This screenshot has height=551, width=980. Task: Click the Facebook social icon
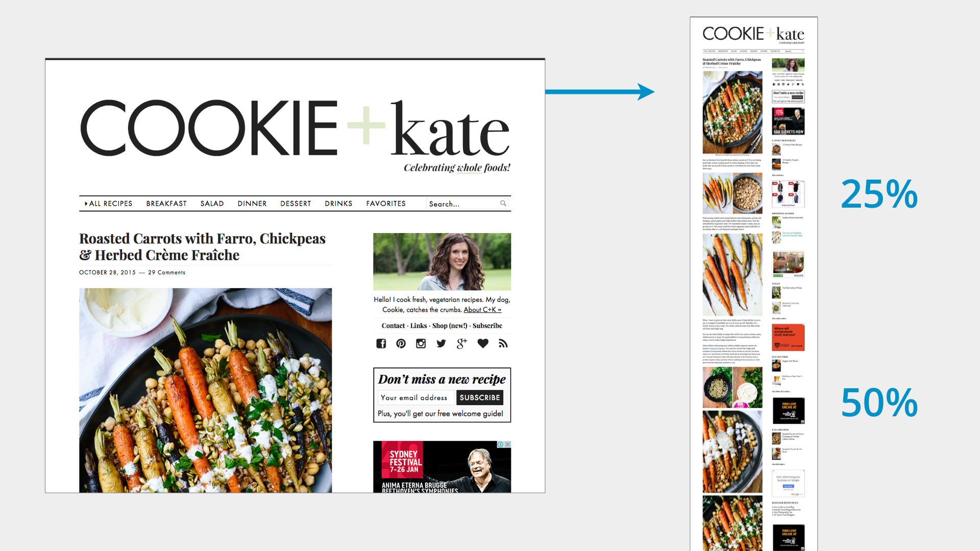[381, 343]
